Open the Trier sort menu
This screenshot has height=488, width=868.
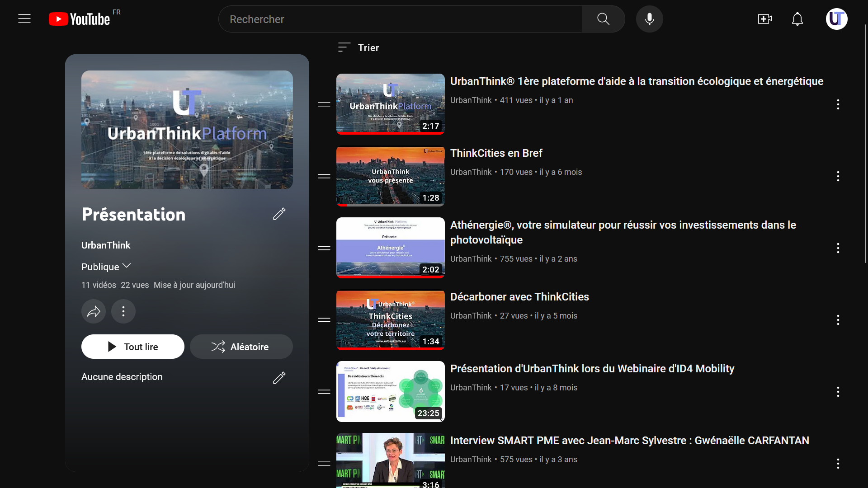coord(359,47)
